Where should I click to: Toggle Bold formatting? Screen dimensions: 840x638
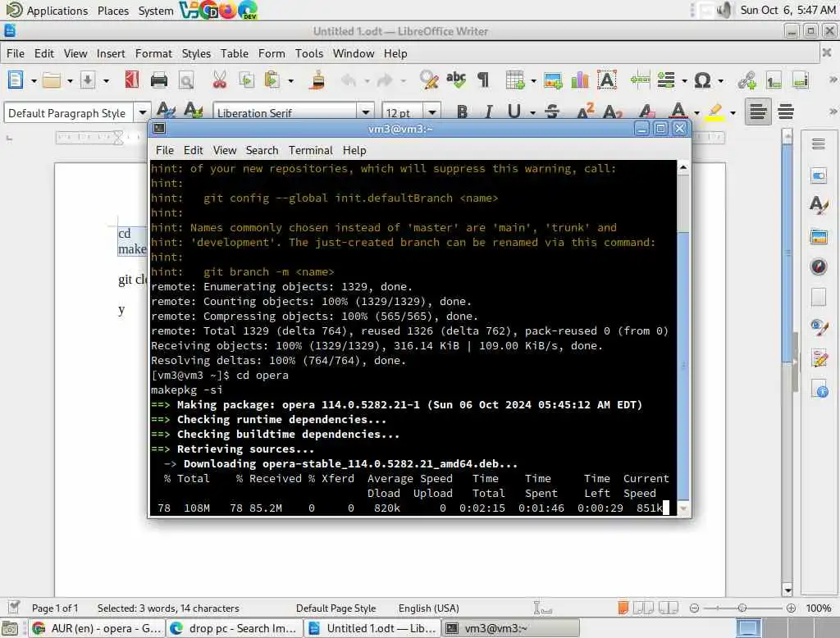[462, 112]
